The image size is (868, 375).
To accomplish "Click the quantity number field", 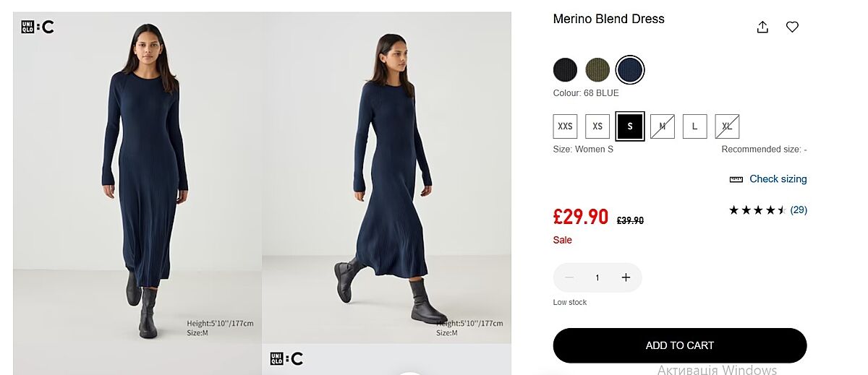I will pyautogui.click(x=597, y=277).
